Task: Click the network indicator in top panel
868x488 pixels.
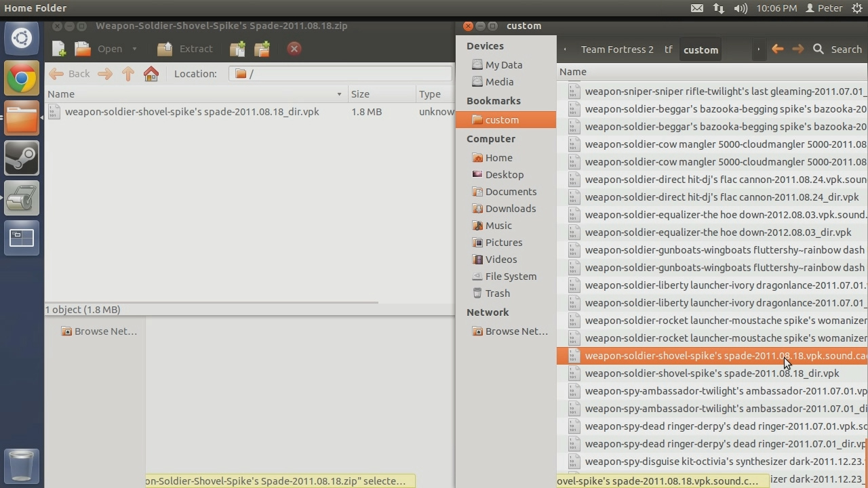Action: pyautogui.click(x=719, y=8)
